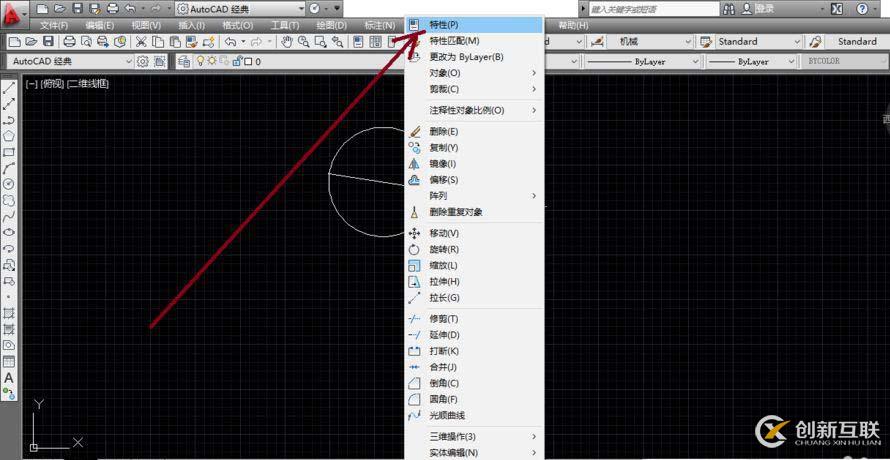Select the Line tool in draw toolbar
Image resolution: width=890 pixels, height=460 pixels.
coord(9,88)
